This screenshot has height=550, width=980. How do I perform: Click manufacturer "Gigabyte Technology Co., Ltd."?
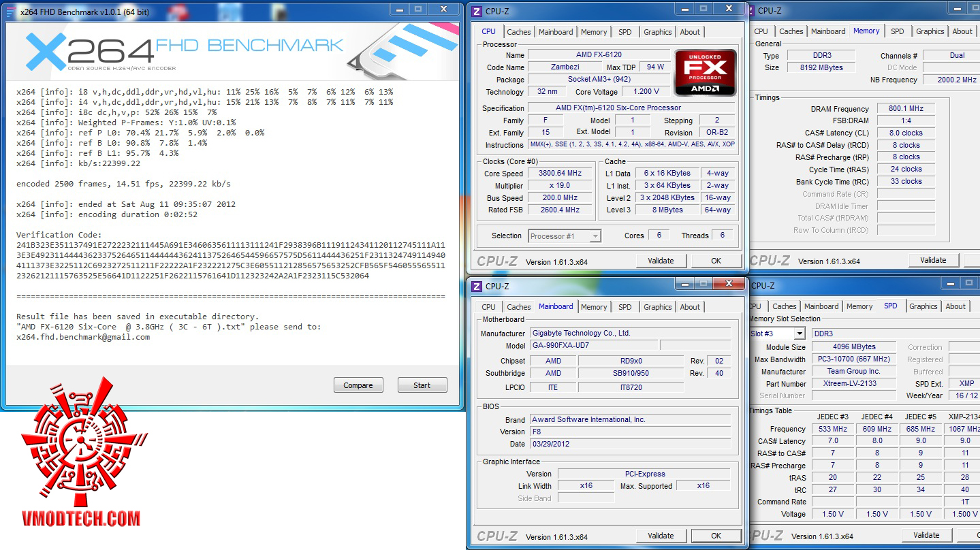click(x=630, y=334)
